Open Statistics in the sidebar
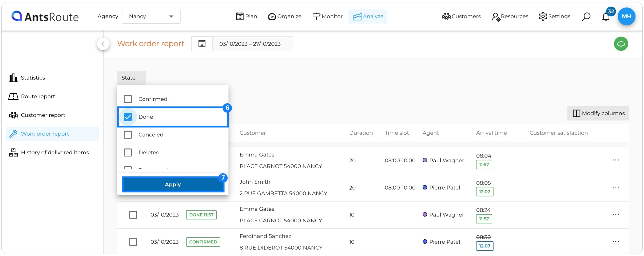 click(x=27, y=78)
